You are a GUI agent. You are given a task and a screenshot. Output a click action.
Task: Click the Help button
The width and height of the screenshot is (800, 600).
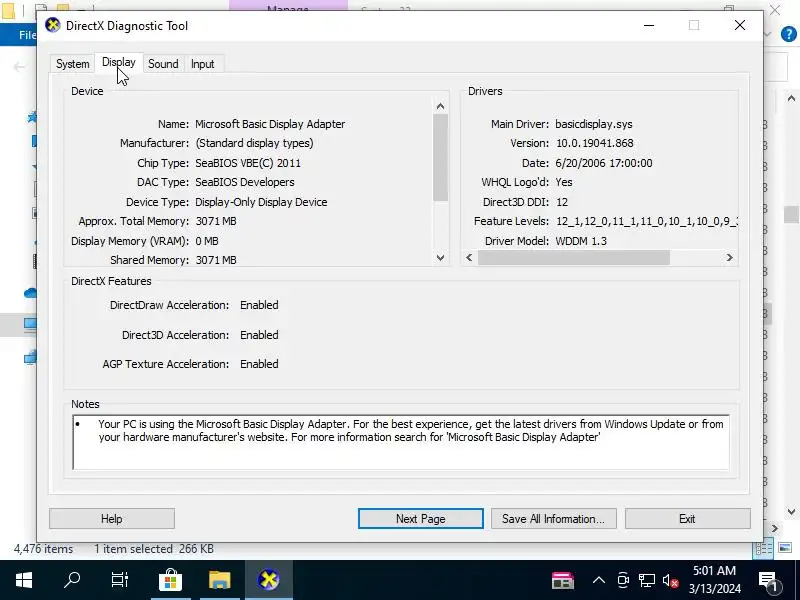[112, 519]
